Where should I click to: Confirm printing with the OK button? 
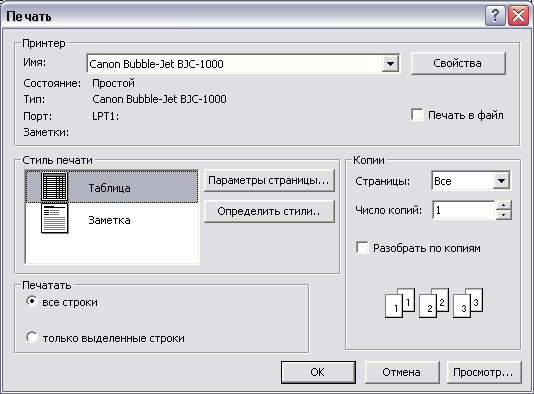tap(318, 372)
